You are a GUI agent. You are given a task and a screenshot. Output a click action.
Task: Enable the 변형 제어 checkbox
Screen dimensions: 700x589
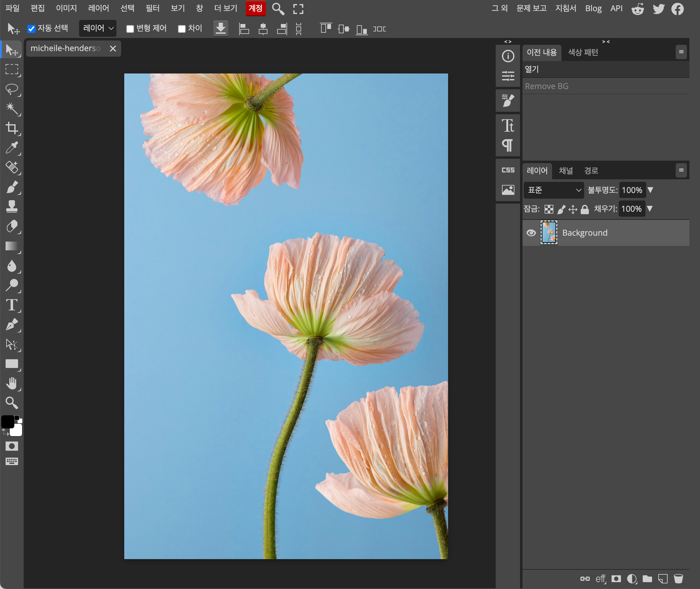130,29
